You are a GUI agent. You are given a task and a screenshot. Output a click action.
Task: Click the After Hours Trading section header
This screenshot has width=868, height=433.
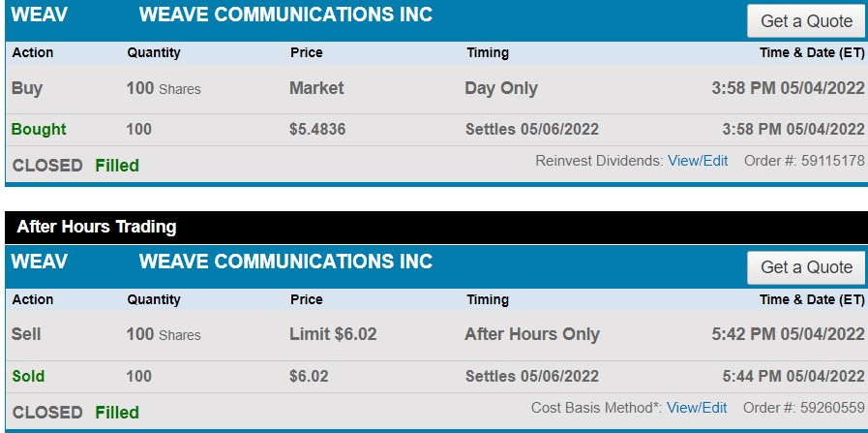coord(97,228)
